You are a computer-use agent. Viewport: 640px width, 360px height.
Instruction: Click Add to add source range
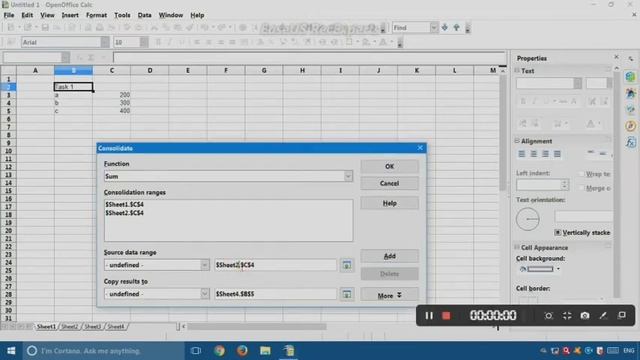pyautogui.click(x=389, y=256)
